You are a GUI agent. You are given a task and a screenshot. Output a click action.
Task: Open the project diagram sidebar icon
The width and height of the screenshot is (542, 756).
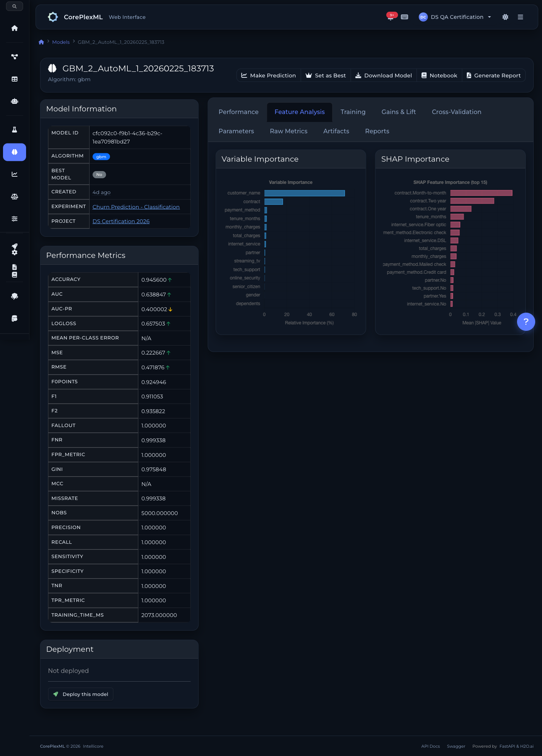14,57
